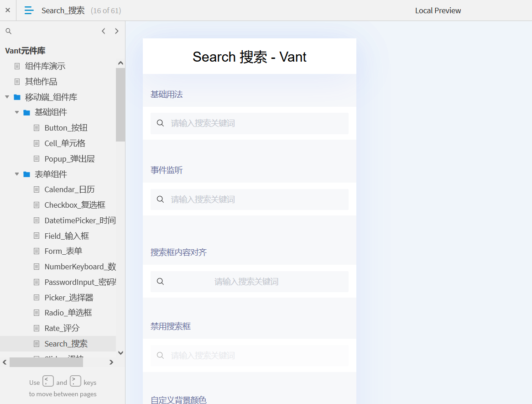Open the Radio_单选框 page
The height and width of the screenshot is (404, 532).
point(68,313)
